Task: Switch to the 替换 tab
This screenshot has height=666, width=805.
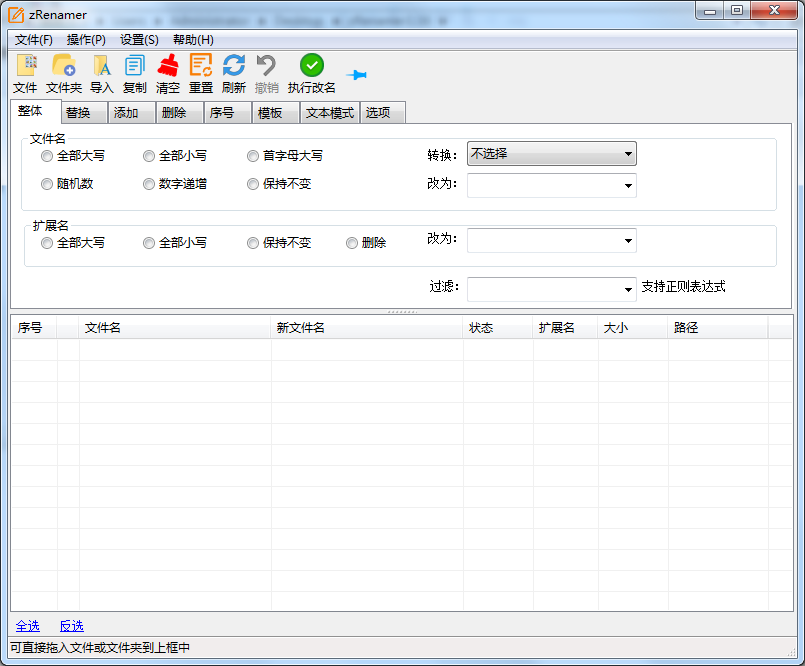Action: coord(78,113)
